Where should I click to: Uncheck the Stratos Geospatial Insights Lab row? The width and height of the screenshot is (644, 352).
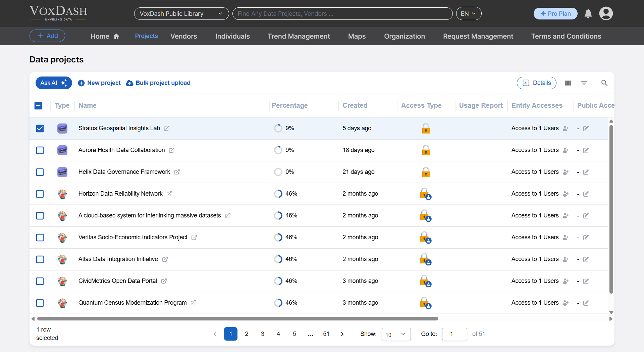[x=40, y=129]
